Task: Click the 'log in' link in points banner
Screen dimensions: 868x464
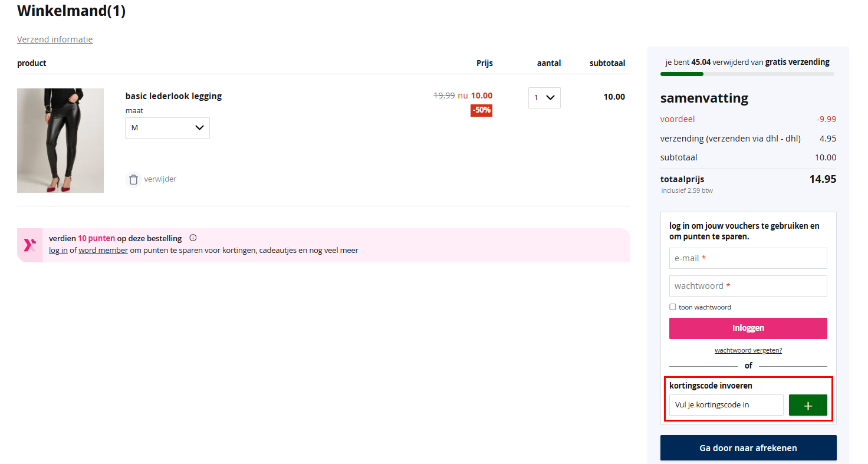Action: coord(58,250)
